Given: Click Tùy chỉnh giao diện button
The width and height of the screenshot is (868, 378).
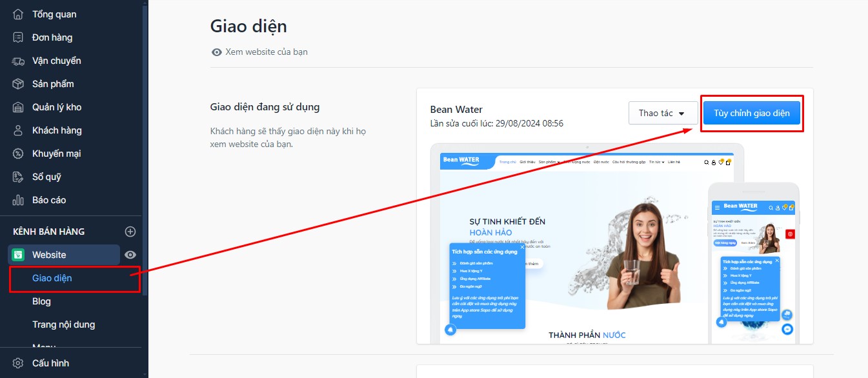Looking at the screenshot, I should coord(752,113).
